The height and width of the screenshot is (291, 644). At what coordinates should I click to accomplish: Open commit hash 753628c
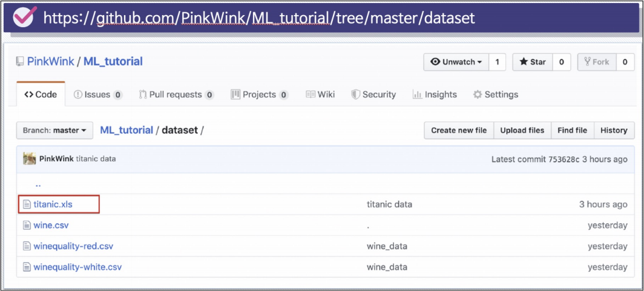tap(564, 159)
